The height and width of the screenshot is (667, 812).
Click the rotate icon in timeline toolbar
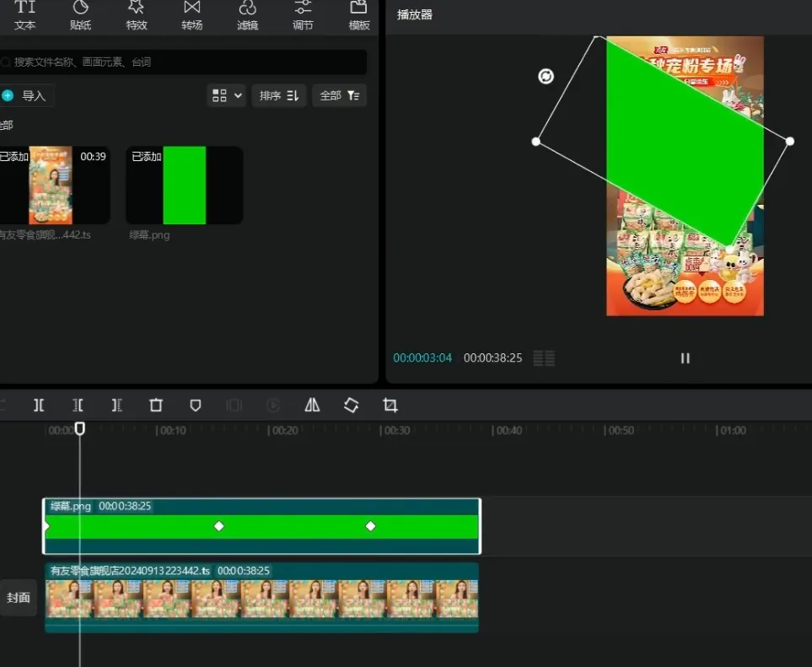coord(352,406)
